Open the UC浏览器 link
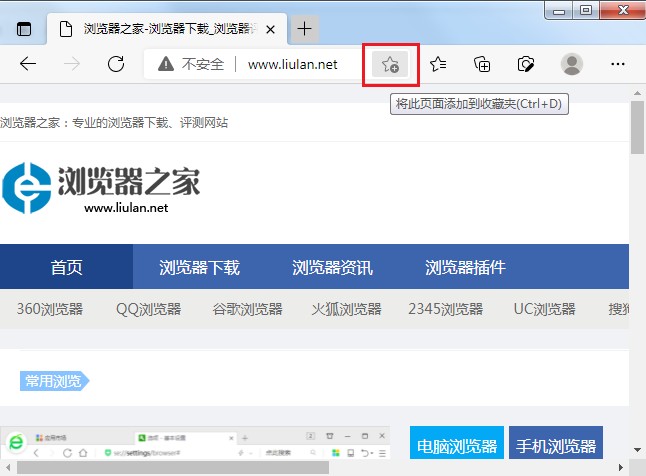 [544, 309]
